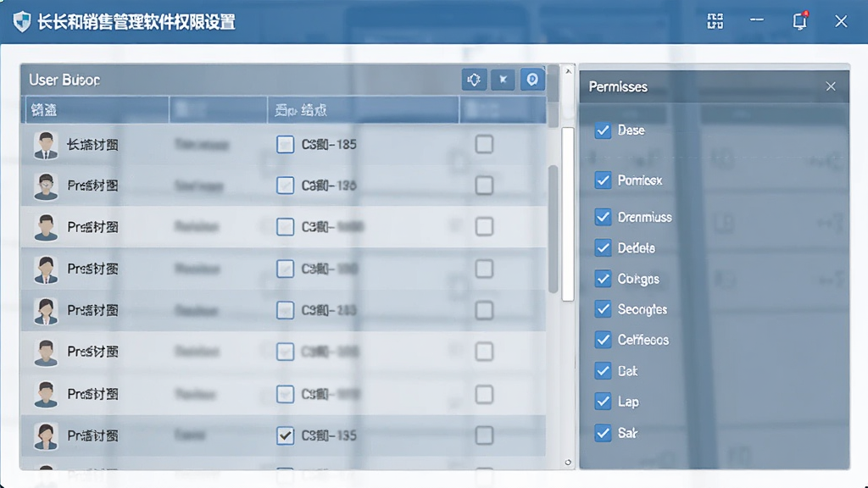Tick the last-column checkbox in the C3图-136 row
Viewport: 868px width, 488px height.
coord(484,186)
